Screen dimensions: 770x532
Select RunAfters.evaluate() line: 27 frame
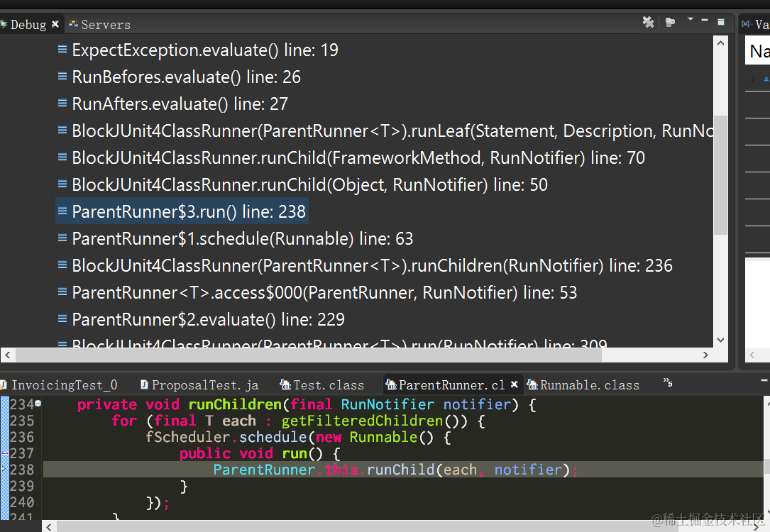tap(180, 104)
